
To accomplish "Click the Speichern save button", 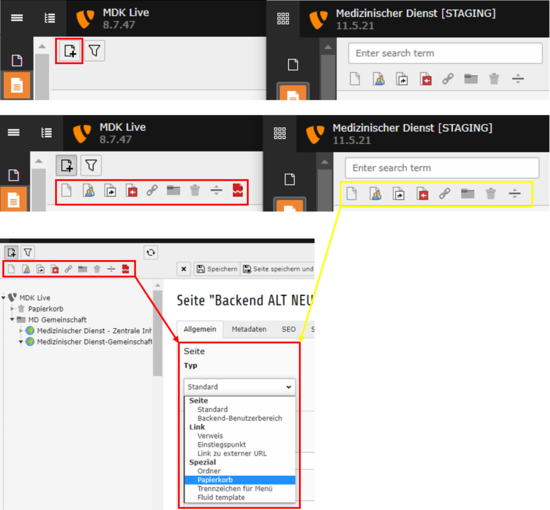I will pos(217,269).
